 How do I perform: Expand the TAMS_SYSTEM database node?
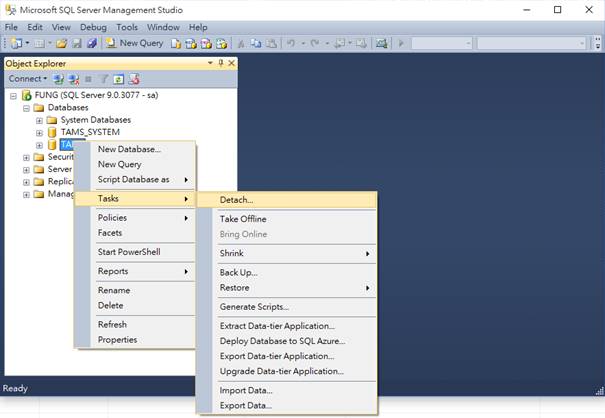(x=39, y=133)
